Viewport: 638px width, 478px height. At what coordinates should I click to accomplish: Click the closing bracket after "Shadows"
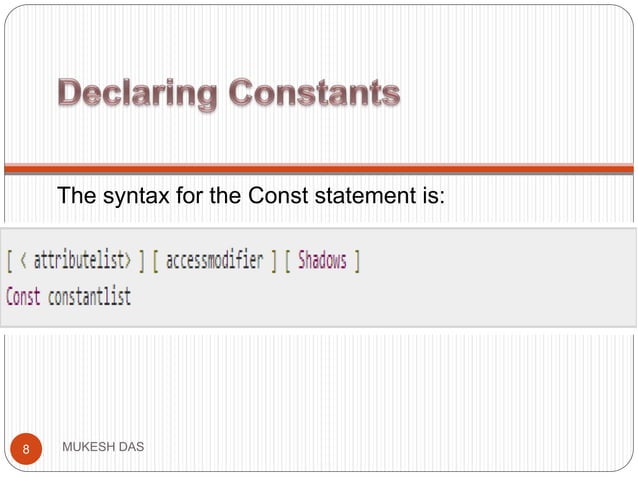357,262
